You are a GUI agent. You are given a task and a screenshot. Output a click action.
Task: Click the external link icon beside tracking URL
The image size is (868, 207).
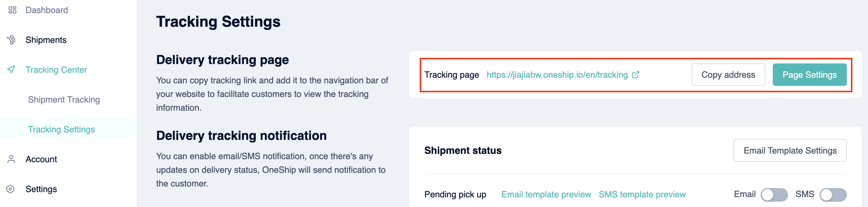tap(636, 75)
